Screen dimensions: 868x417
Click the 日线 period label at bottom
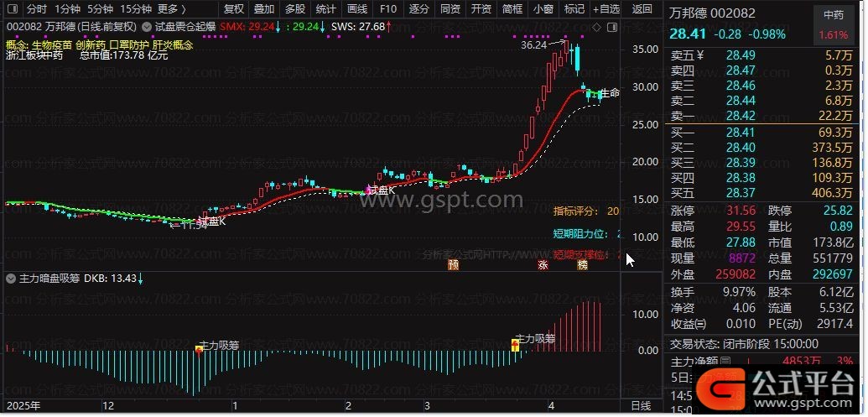point(642,406)
